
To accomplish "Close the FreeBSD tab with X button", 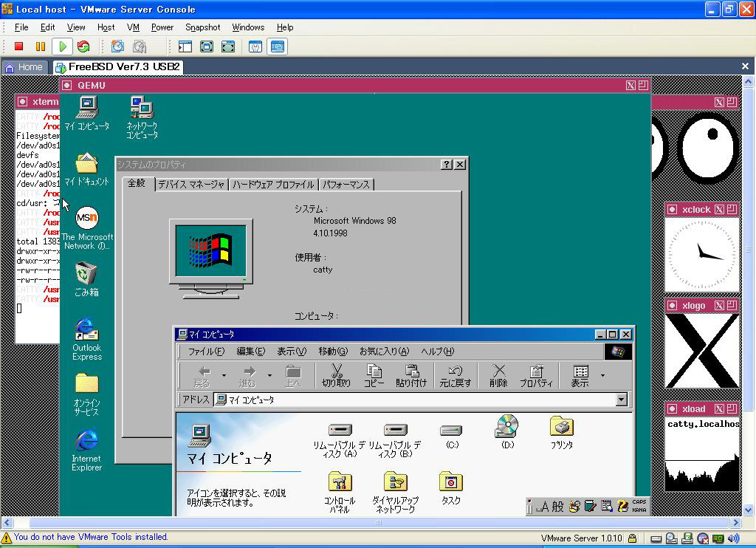I will click(745, 66).
